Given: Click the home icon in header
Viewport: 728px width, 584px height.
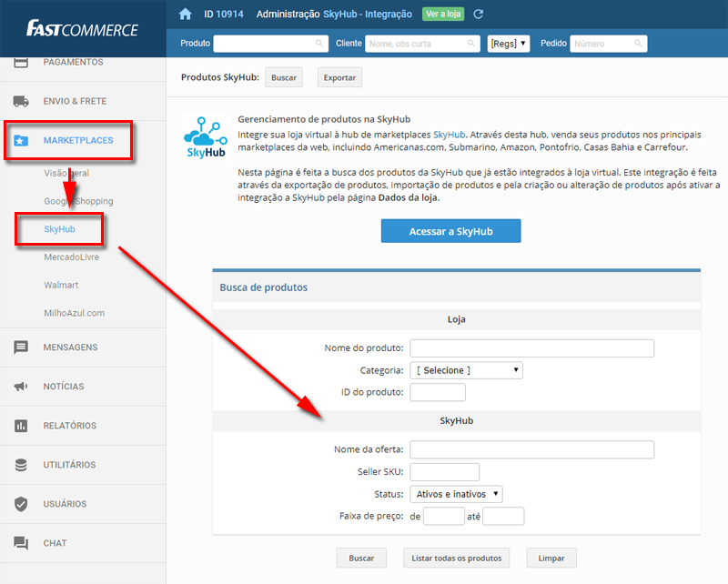Looking at the screenshot, I should point(185,14).
